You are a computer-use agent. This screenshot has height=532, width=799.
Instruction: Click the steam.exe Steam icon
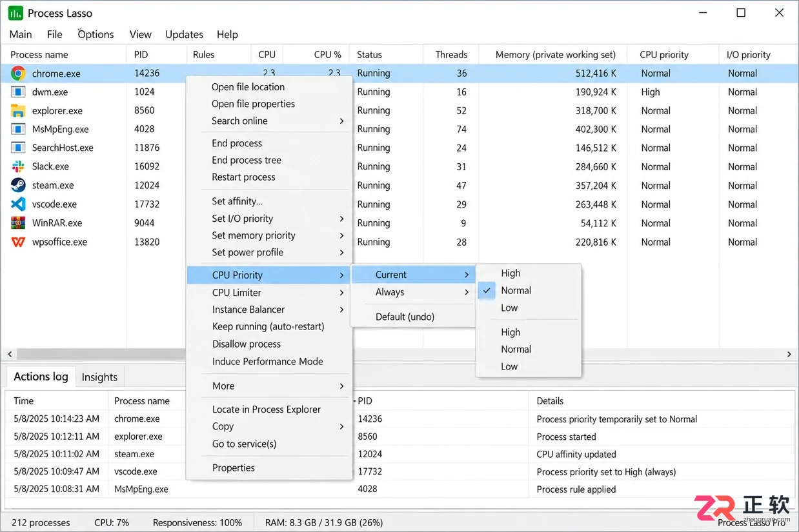(x=18, y=185)
